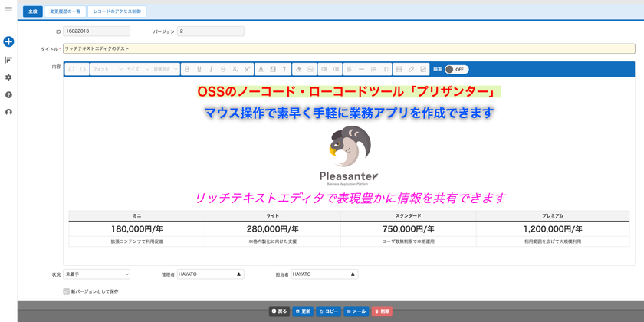Click the bold formatting icon
Image resolution: width=644 pixels, height=322 pixels.
188,70
